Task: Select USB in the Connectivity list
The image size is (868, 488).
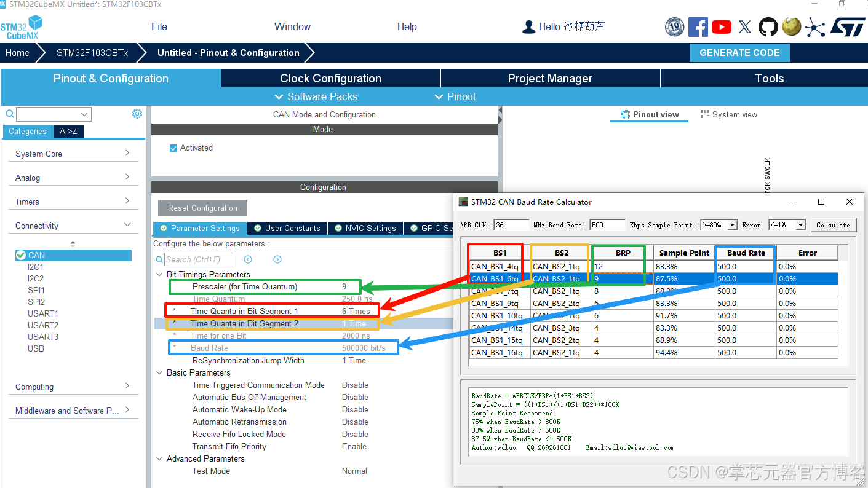Action: coord(36,348)
